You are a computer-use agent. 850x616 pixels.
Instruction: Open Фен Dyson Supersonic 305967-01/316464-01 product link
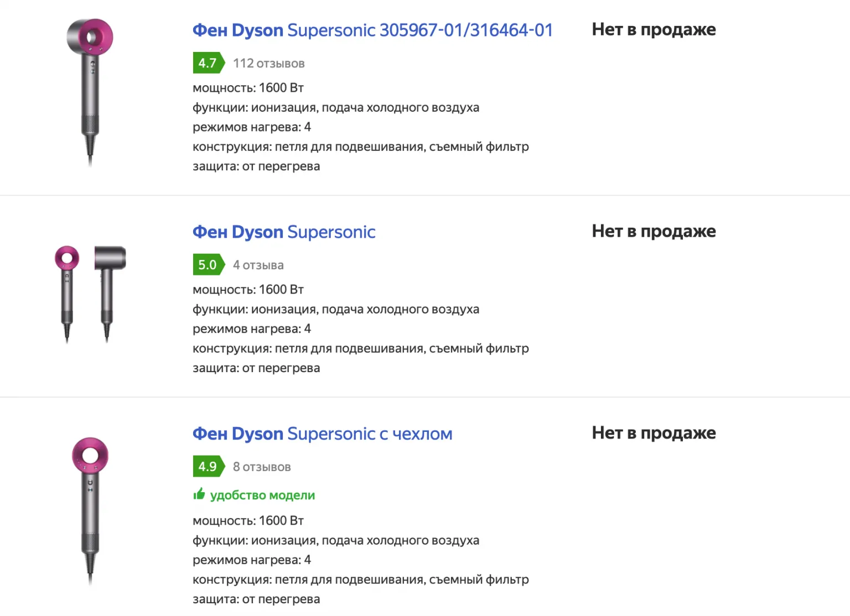[x=372, y=30]
